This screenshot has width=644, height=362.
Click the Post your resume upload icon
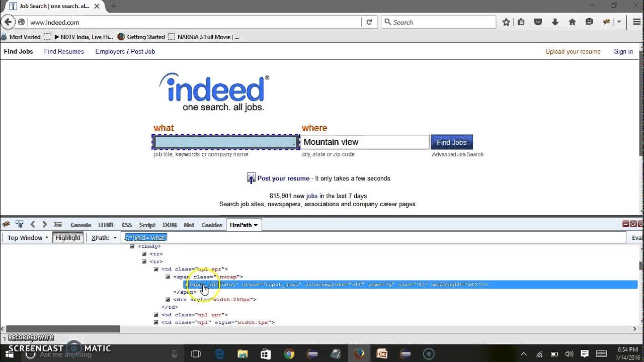pyautogui.click(x=251, y=178)
